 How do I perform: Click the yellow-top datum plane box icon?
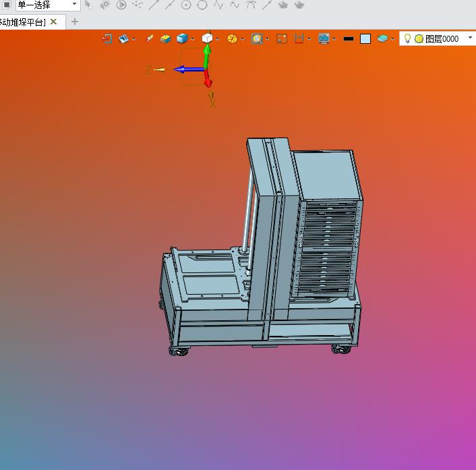(x=165, y=39)
